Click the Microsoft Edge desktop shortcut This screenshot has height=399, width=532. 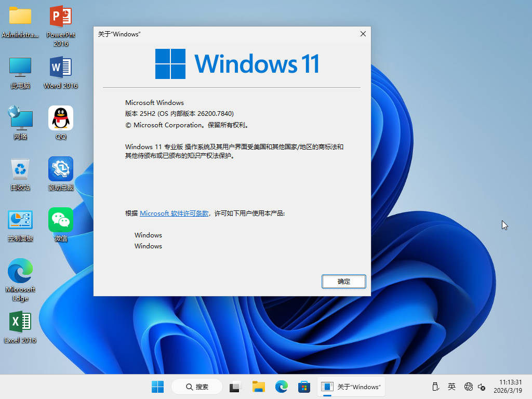coord(20,271)
